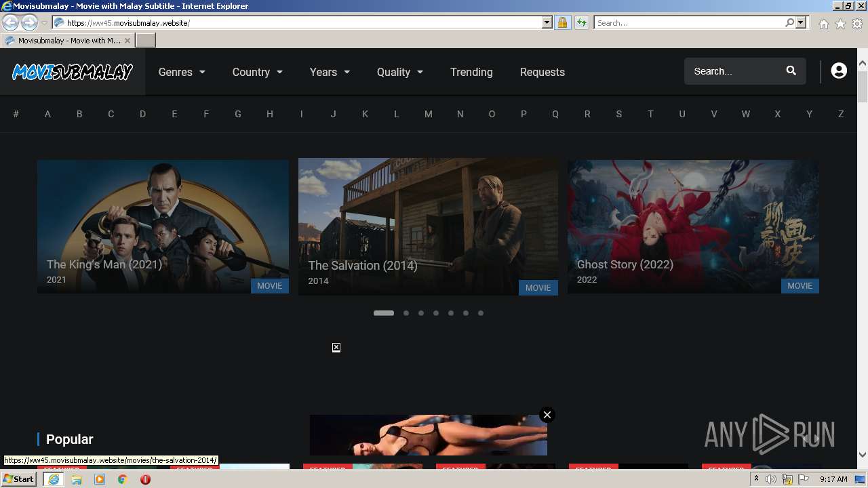Viewport: 868px width, 488px height.
Task: Open recent pages dropdown next to Forward
Action: (x=44, y=22)
